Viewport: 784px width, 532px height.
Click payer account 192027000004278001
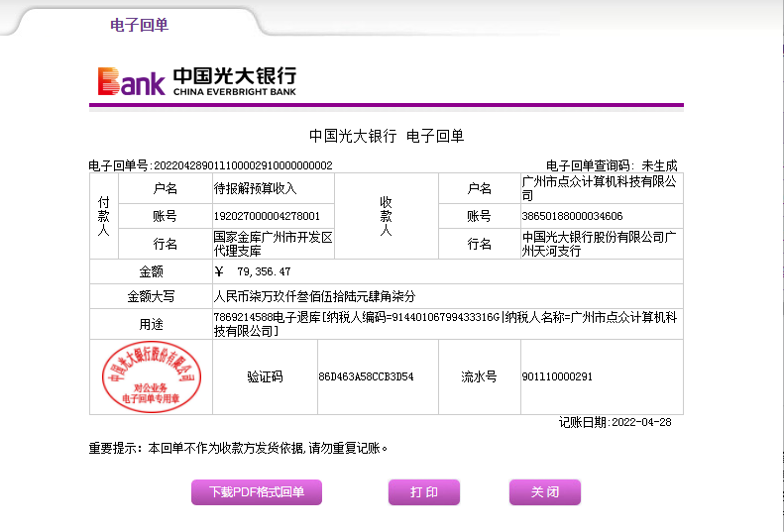pos(267,216)
